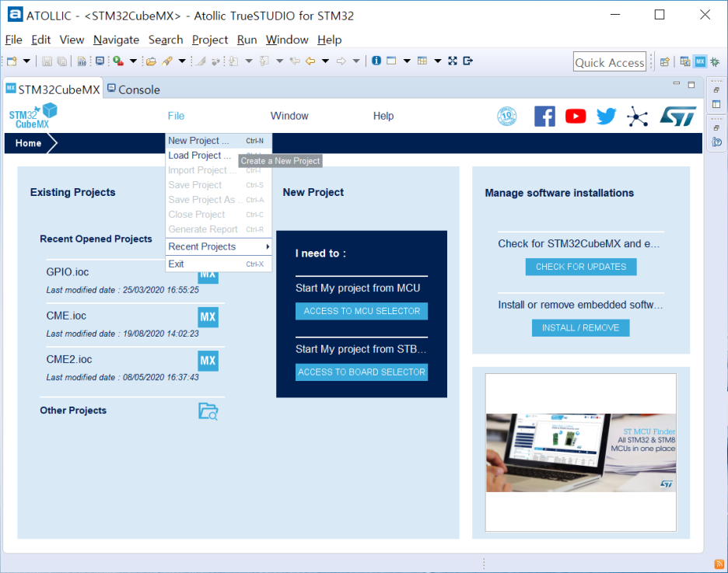Expand the Recent Projects submenu
728x573 pixels.
[219, 246]
